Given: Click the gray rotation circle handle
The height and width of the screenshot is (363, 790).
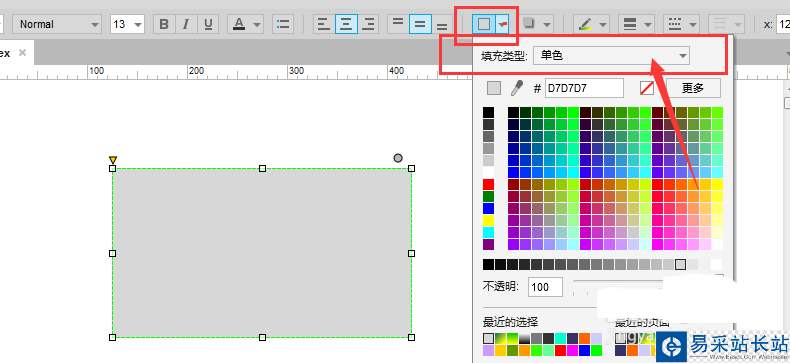Looking at the screenshot, I should pyautogui.click(x=398, y=158).
